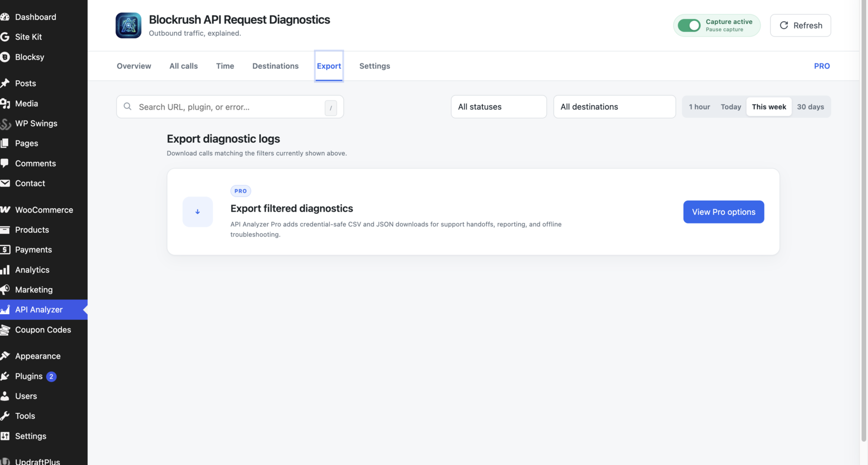Open the Dashboard icon in sidebar
Image resolution: width=868 pixels, height=465 pixels.
(5, 17)
